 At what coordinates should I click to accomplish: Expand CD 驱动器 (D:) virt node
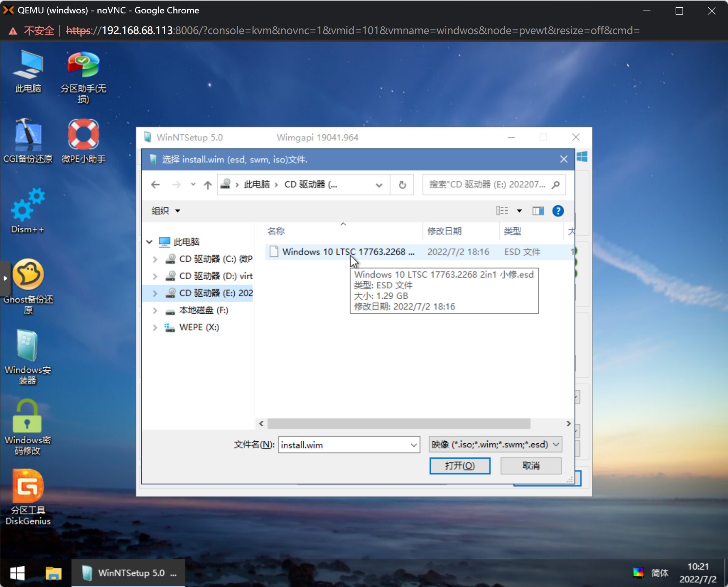coord(155,276)
